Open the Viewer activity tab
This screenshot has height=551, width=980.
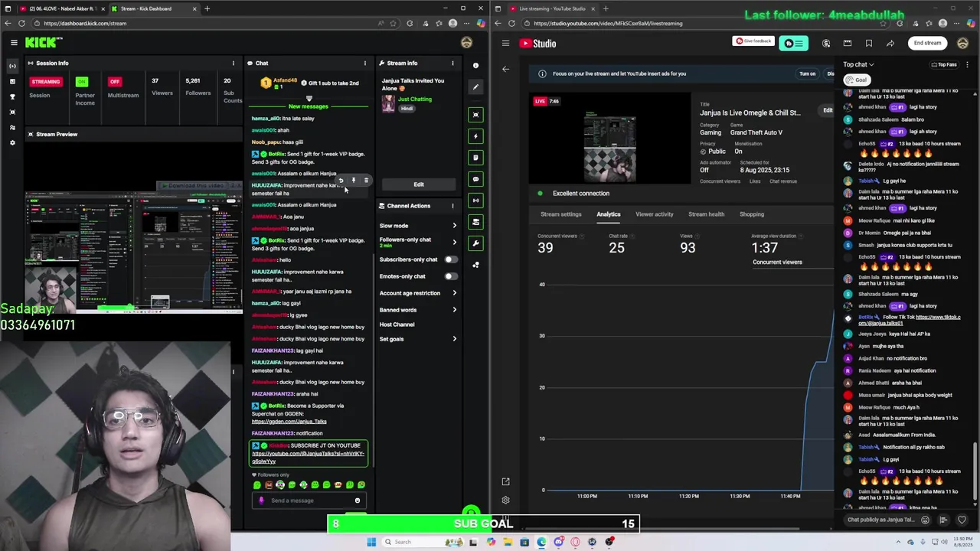point(655,214)
